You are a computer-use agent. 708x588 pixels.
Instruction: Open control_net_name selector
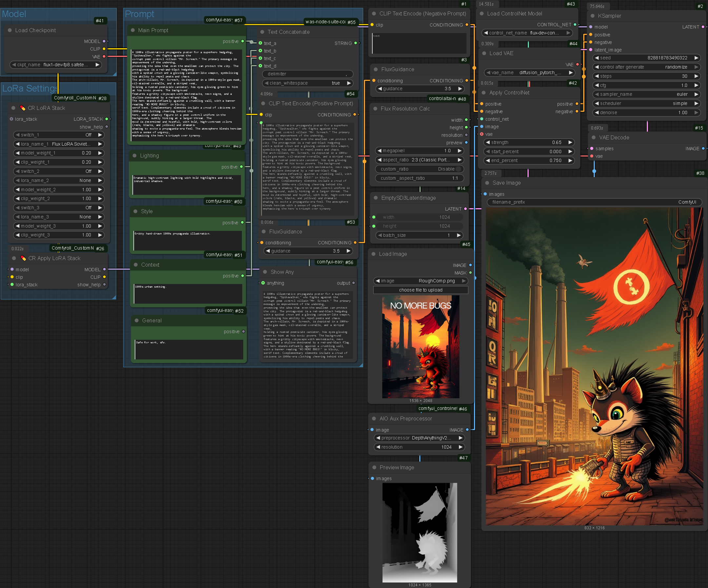click(x=527, y=33)
